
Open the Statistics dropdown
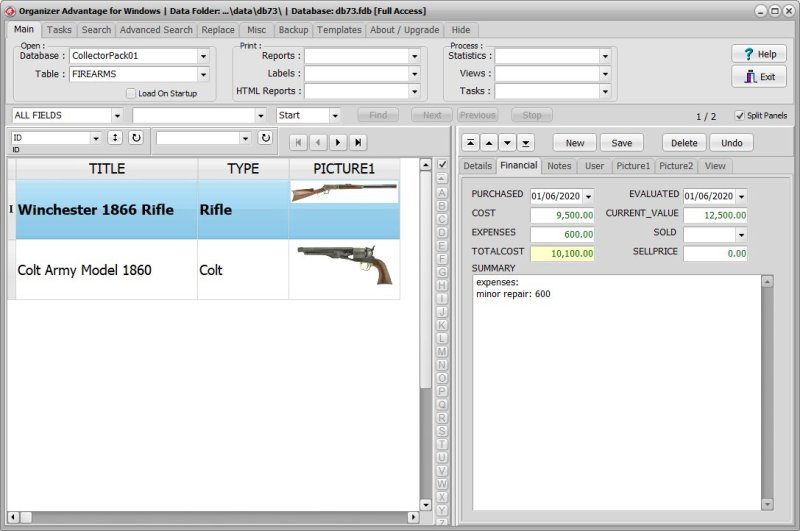605,56
